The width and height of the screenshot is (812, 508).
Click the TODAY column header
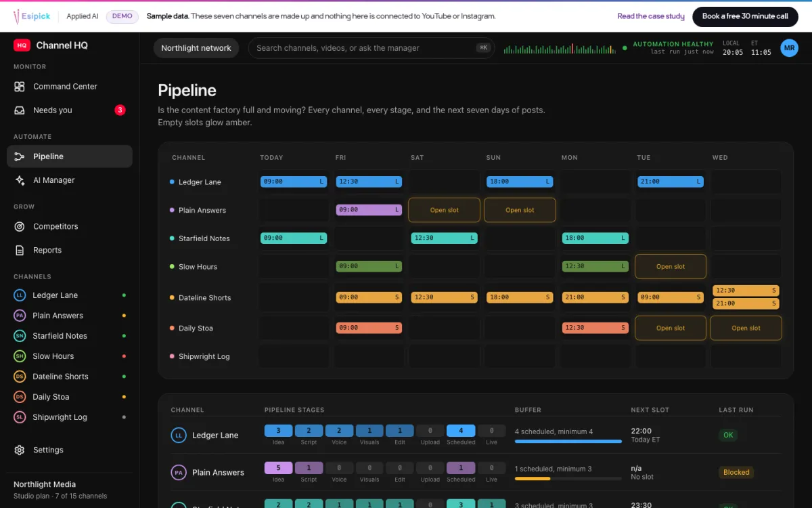pyautogui.click(x=271, y=158)
